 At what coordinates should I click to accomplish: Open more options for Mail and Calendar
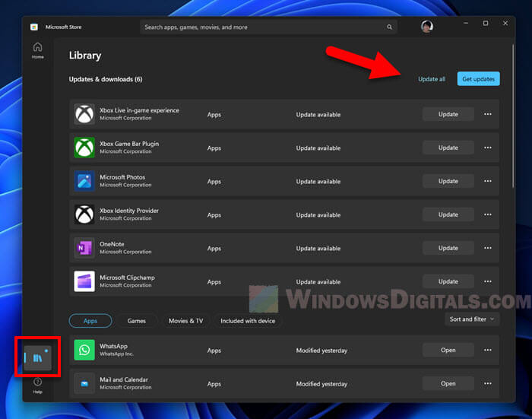(x=488, y=384)
